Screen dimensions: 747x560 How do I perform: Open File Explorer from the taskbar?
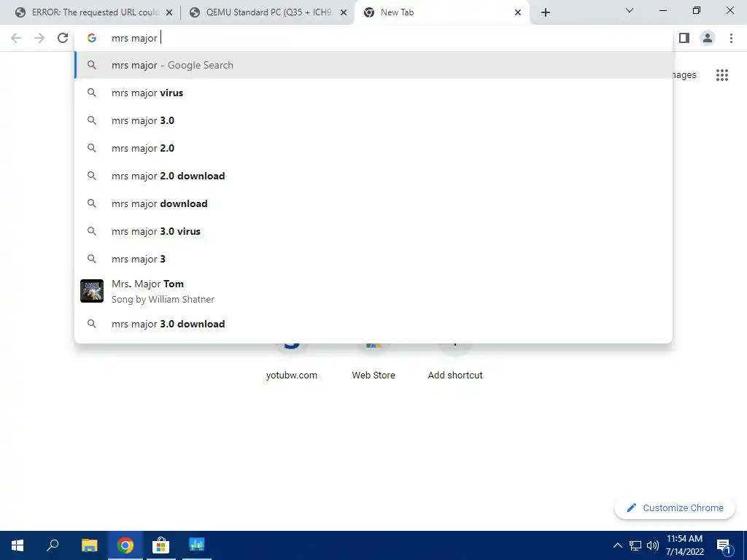(x=89, y=545)
